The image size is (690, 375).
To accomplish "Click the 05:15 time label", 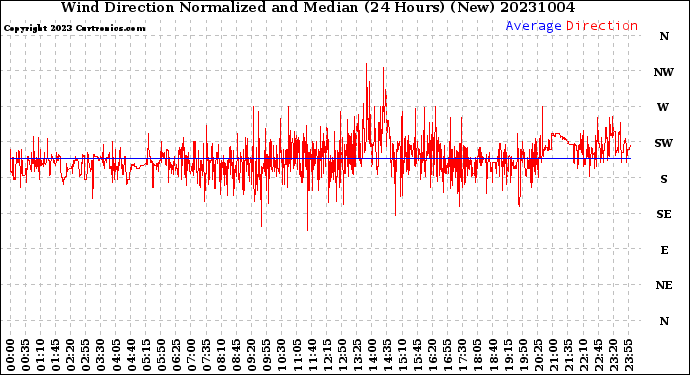I will coord(147,356).
